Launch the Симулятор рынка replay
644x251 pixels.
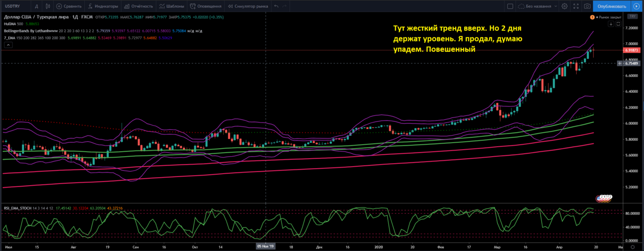(247, 6)
